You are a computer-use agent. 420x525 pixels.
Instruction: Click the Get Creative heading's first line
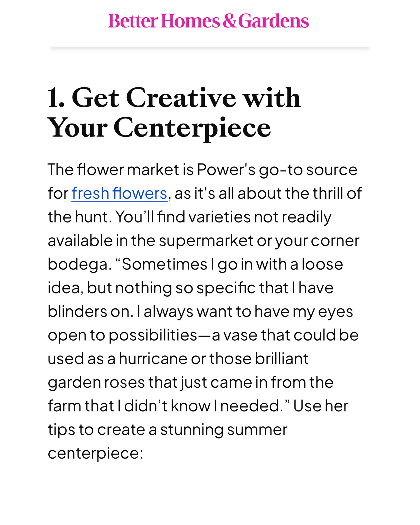174,98
